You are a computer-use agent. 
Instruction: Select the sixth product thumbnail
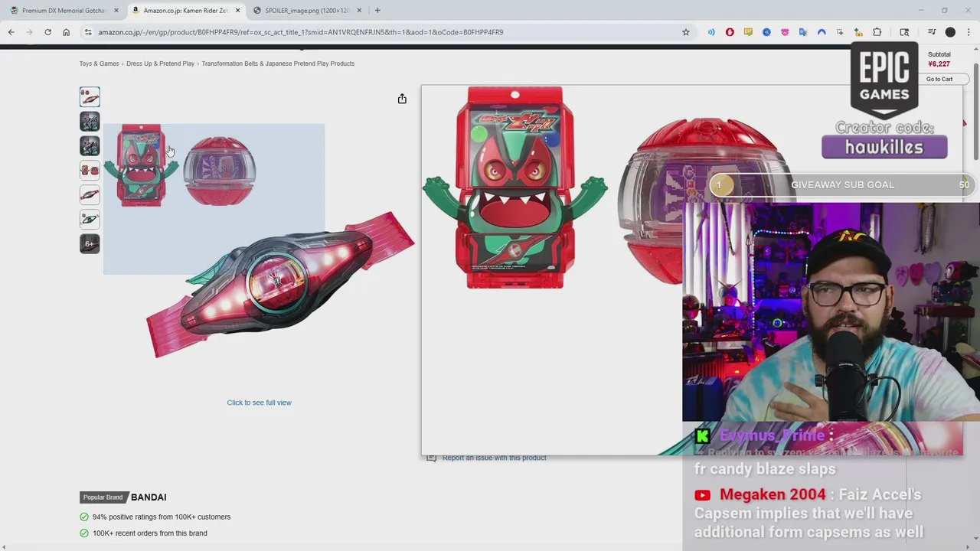90,220
